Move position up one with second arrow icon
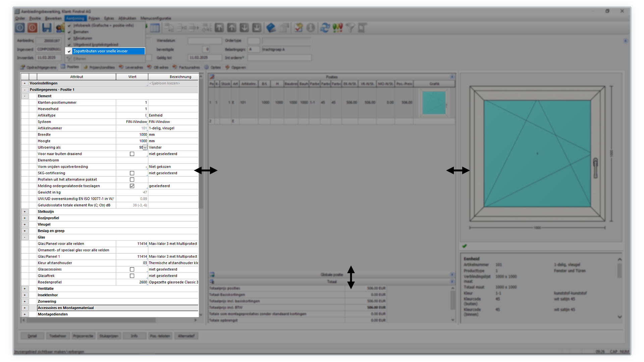This screenshot has height=362, width=644. 232,28
